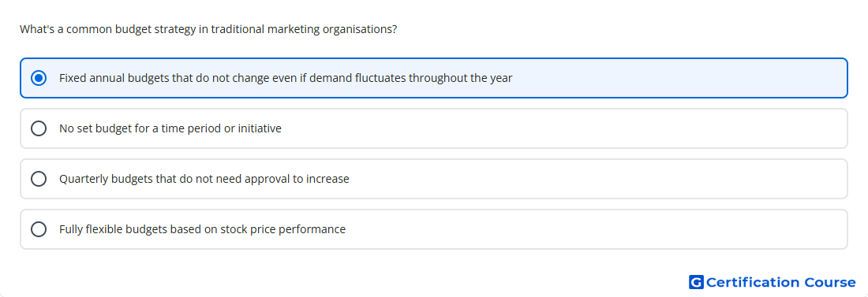The image size is (868, 297).
Task: Select the selected Fixed annual budgets radio button
Action: click(39, 78)
